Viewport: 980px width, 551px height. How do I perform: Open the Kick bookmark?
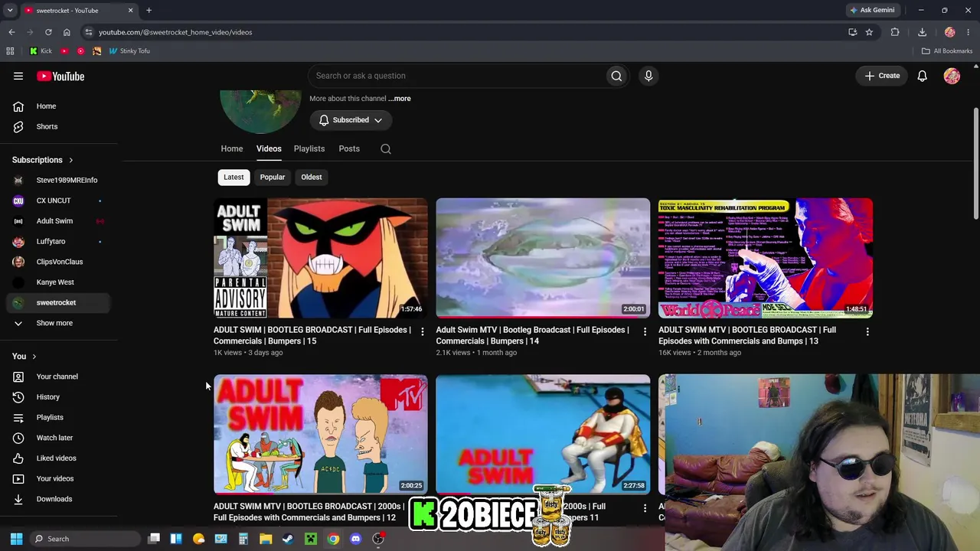(x=41, y=51)
